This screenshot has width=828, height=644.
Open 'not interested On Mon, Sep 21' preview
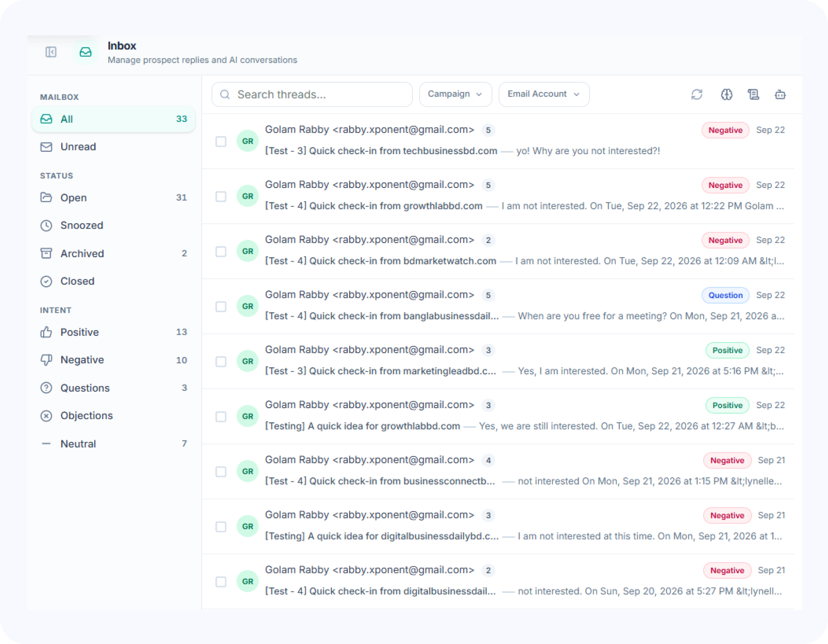(650, 481)
